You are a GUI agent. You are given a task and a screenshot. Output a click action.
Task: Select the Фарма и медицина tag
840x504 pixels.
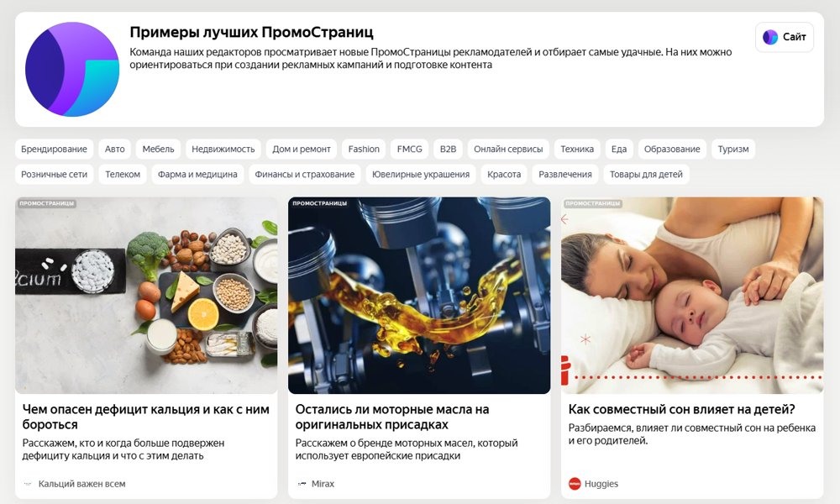click(197, 174)
